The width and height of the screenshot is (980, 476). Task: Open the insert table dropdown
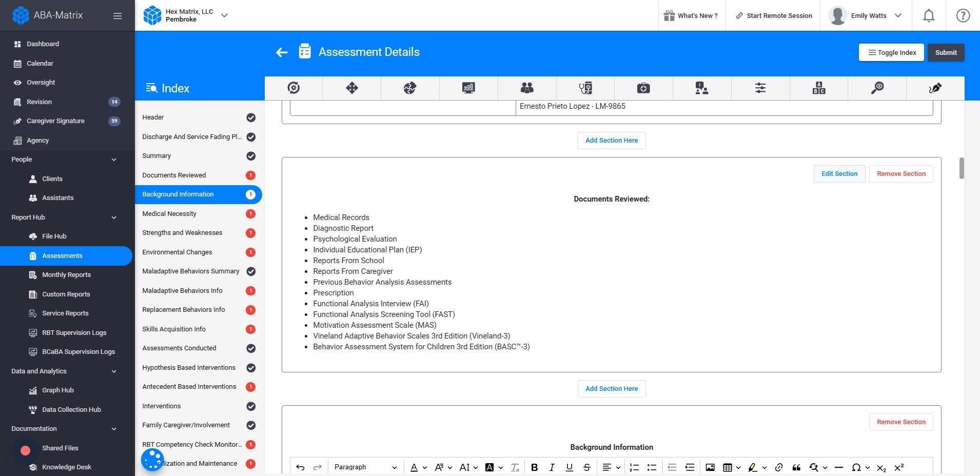(x=731, y=467)
